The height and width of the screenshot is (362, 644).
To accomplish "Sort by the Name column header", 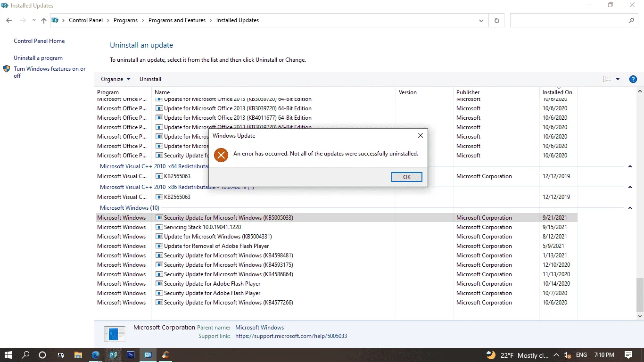I will [x=273, y=92].
